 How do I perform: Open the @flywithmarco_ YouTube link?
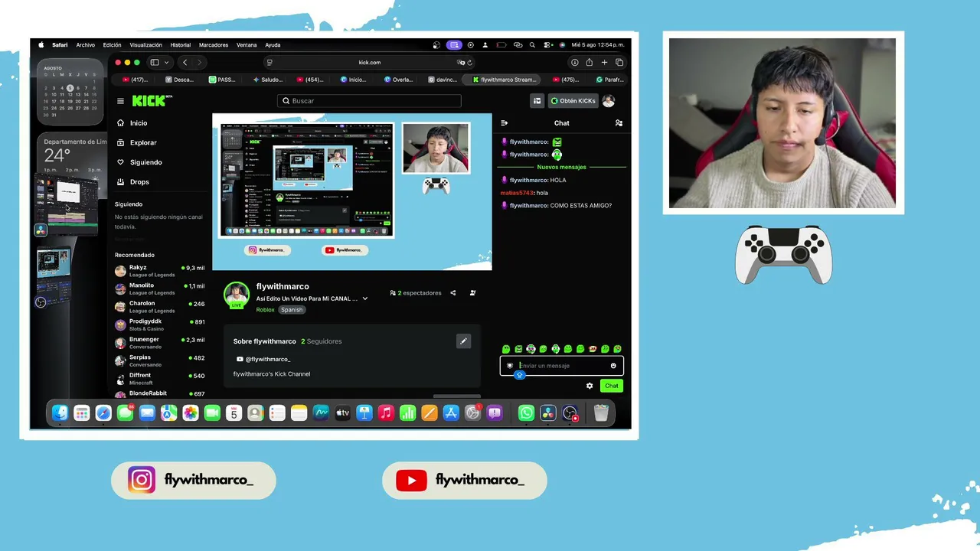point(264,359)
